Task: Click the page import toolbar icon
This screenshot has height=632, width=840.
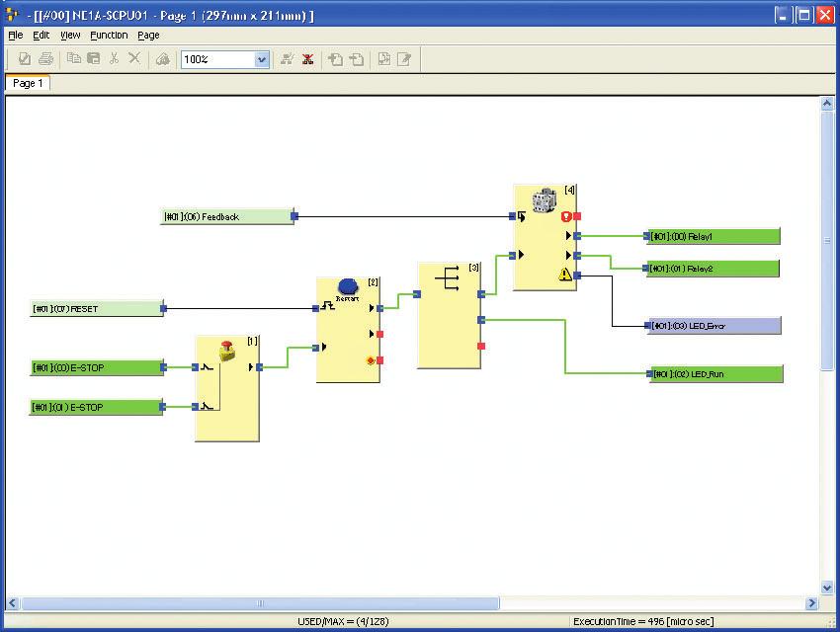Action: coord(384,59)
